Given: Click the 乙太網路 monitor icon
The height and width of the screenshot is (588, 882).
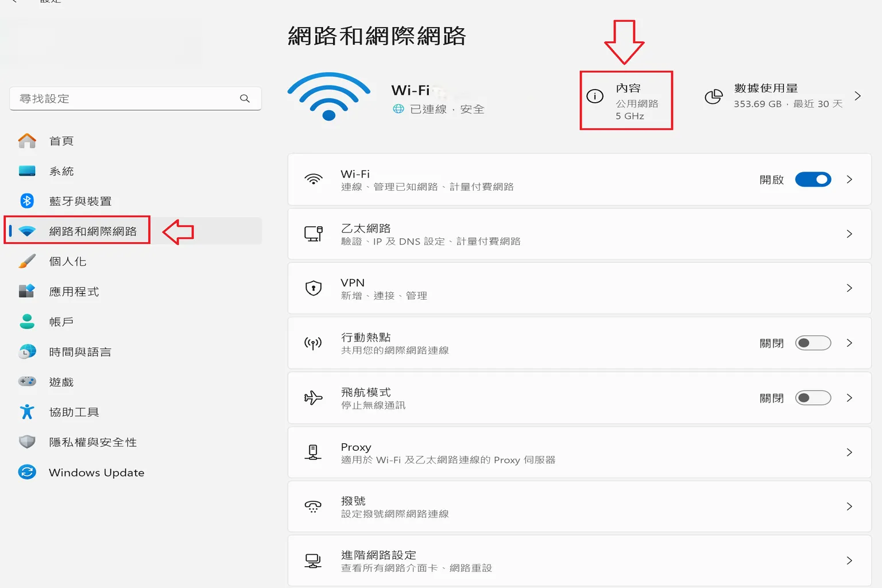Looking at the screenshot, I should coord(314,234).
